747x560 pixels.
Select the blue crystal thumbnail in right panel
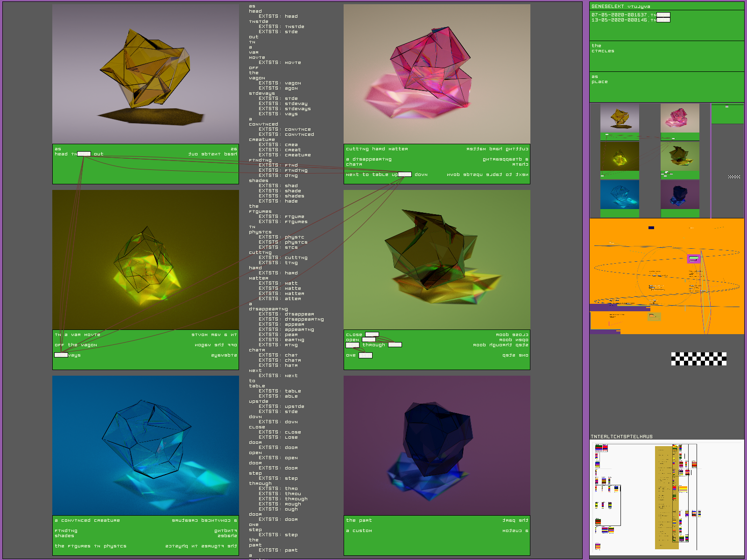620,195
